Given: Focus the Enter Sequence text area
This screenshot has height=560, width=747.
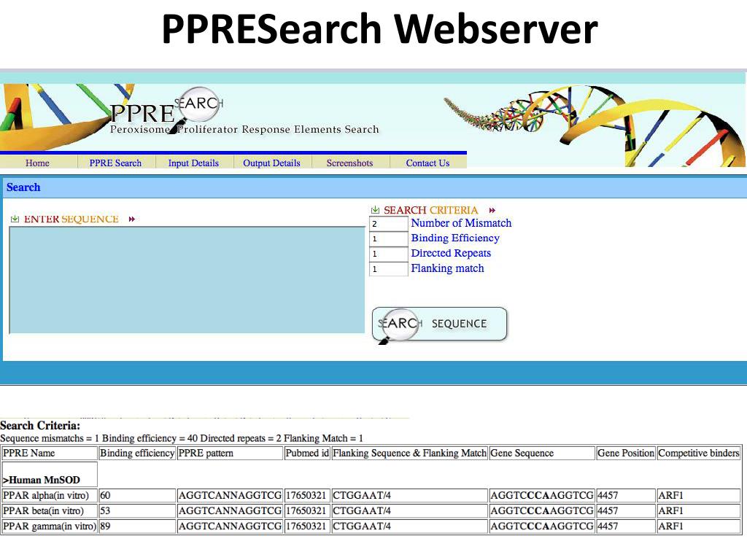Looking at the screenshot, I should pyautogui.click(x=187, y=280).
